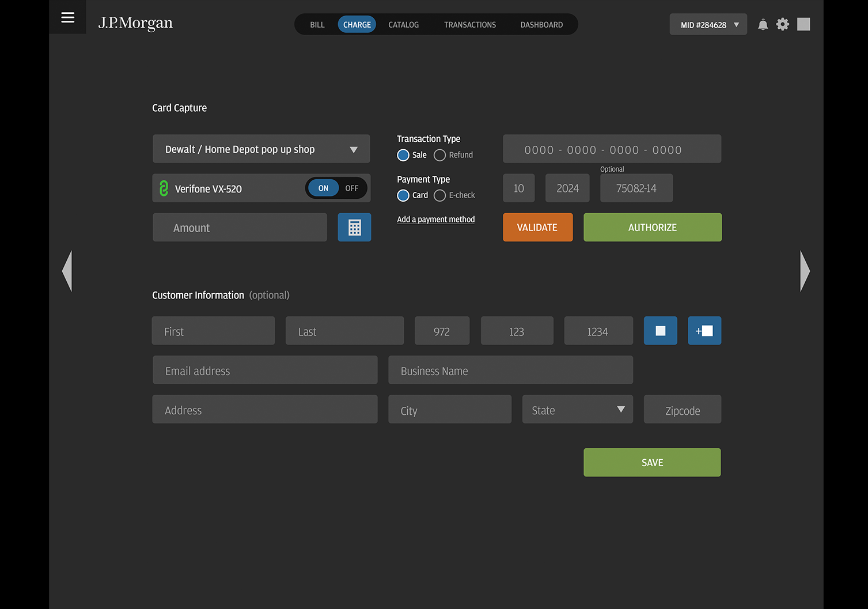The image size is (868, 609).
Task: Open the Dewalt / Home Depot pop up shop dropdown
Action: [260, 149]
